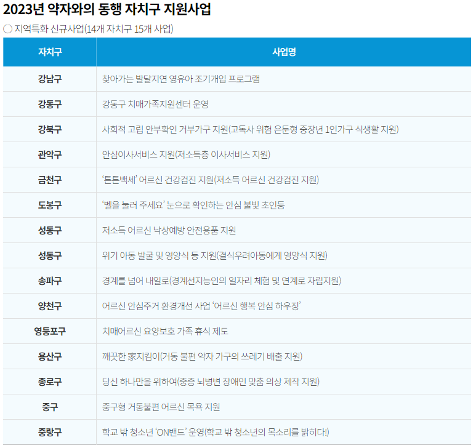
Task: Select 성동구 cell beside 위기 아동 row
Action: pyautogui.click(x=50, y=255)
